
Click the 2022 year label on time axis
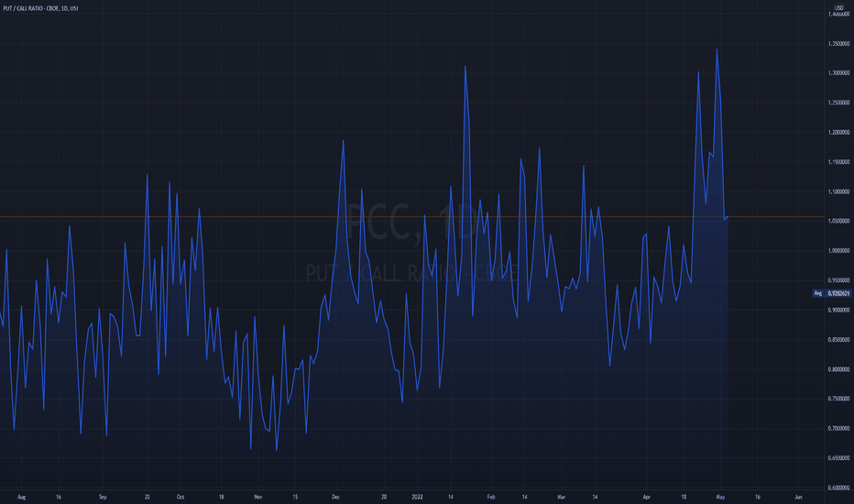tap(417, 497)
